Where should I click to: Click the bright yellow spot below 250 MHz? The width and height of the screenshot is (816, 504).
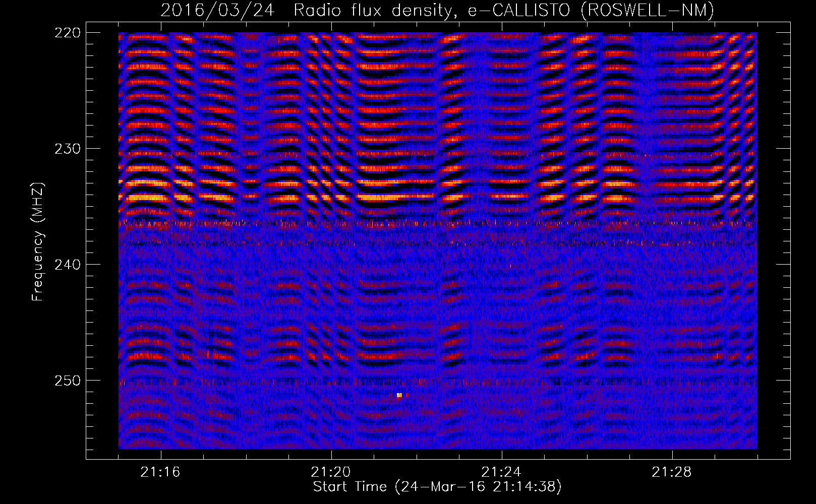click(x=399, y=395)
